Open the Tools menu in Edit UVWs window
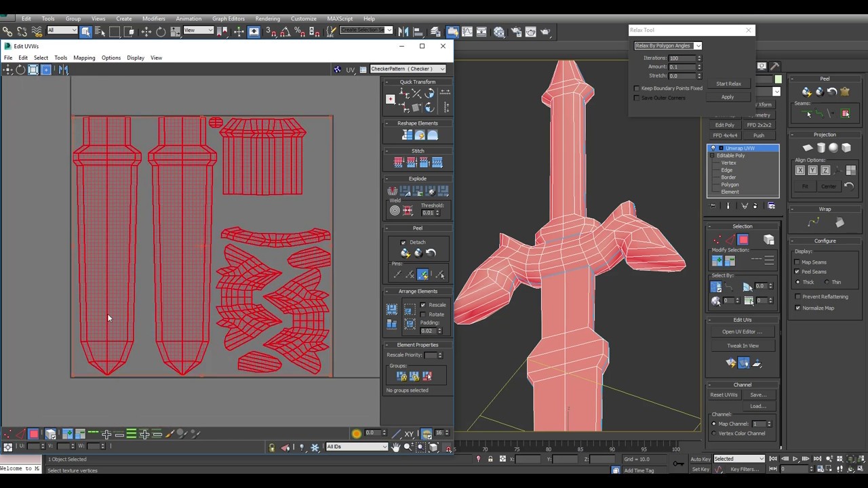Viewport: 868px width, 488px height. (x=60, y=58)
